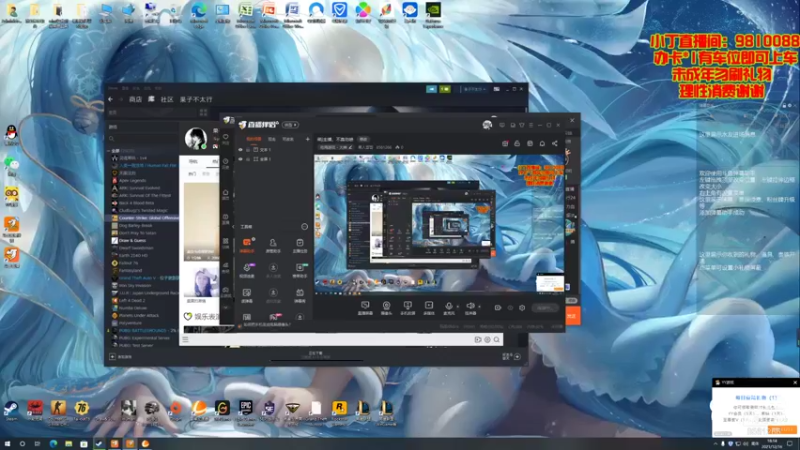Select Draw & Guess in the Steam library

tap(132, 240)
